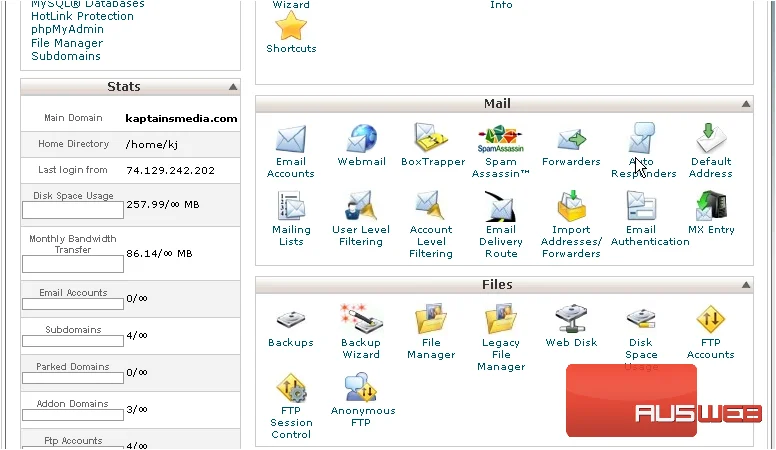Select the 257.99/∞ MB disk usage value
The width and height of the screenshot is (776, 450).
(x=163, y=204)
